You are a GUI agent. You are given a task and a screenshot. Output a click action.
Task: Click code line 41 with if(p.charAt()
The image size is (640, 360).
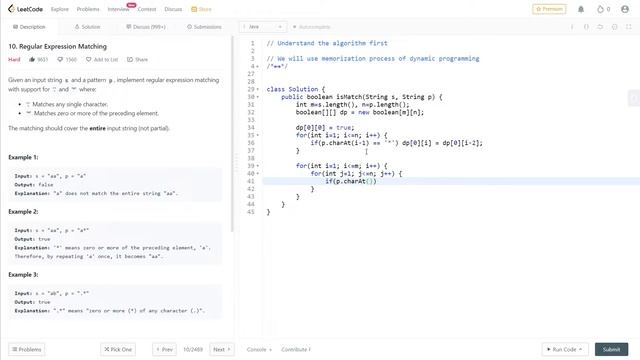click(x=351, y=181)
